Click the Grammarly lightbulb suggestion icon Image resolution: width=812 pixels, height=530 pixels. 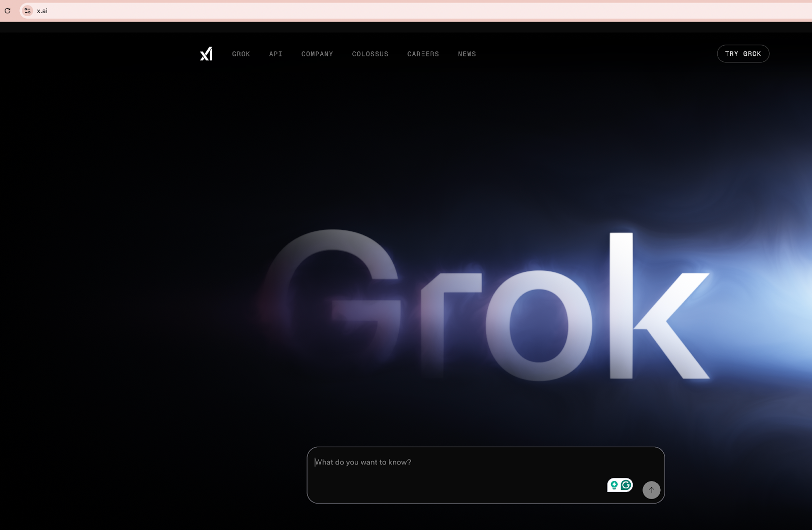[614, 485]
